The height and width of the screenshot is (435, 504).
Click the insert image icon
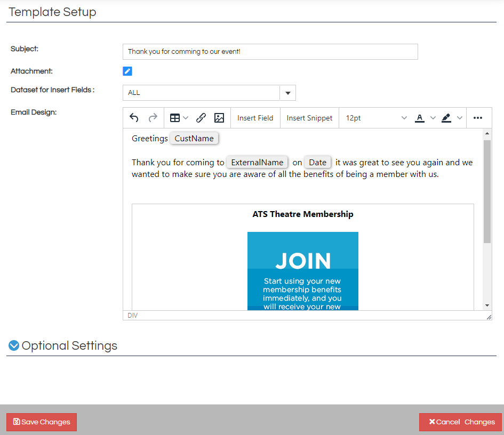(219, 118)
